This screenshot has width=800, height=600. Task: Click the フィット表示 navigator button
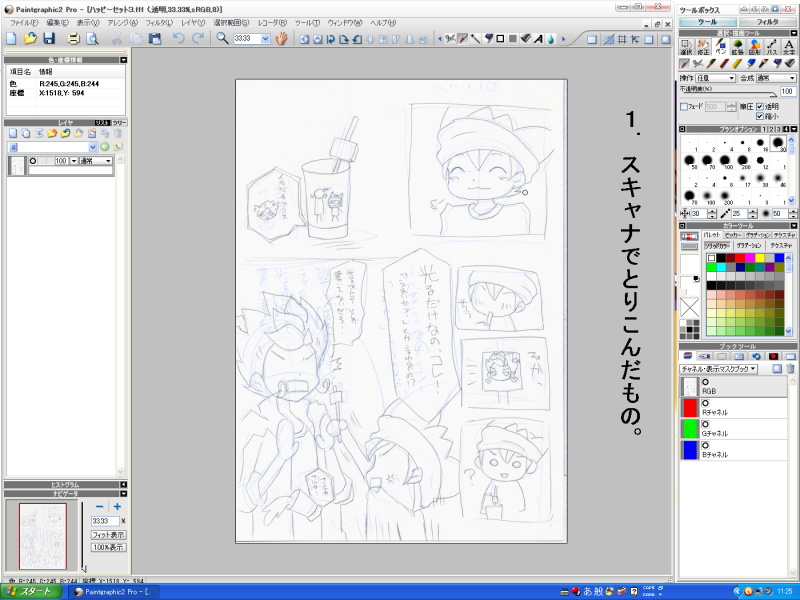point(109,535)
